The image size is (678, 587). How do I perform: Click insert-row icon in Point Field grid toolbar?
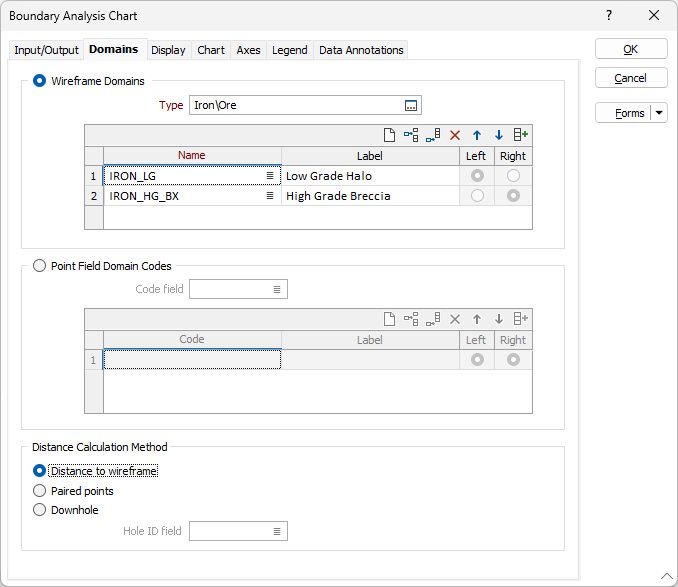pyautogui.click(x=411, y=319)
